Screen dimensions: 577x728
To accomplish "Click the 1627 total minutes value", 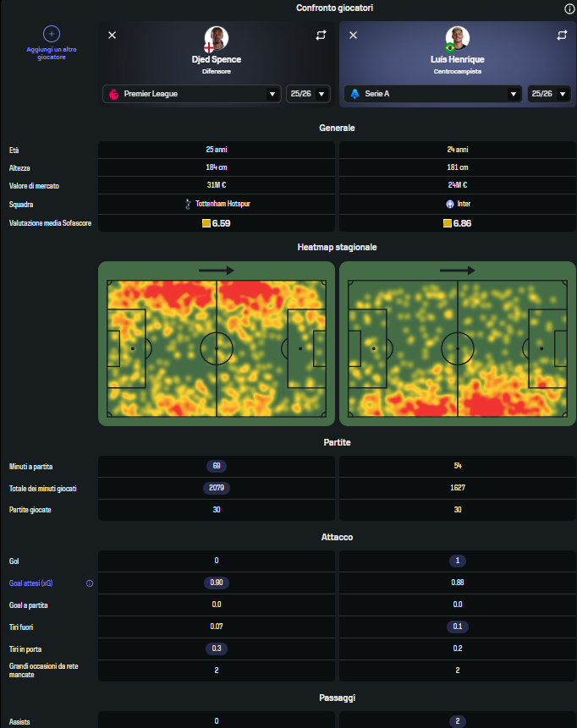I will click(458, 488).
